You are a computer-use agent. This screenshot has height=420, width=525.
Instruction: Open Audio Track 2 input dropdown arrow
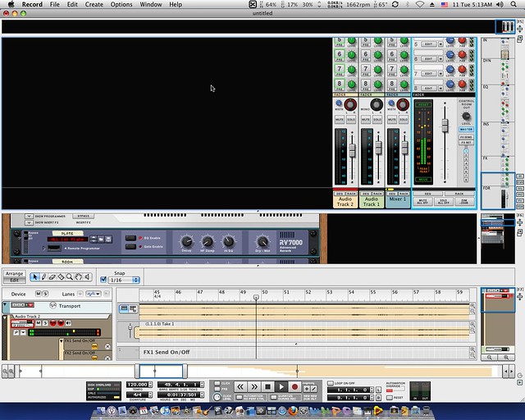[23, 332]
